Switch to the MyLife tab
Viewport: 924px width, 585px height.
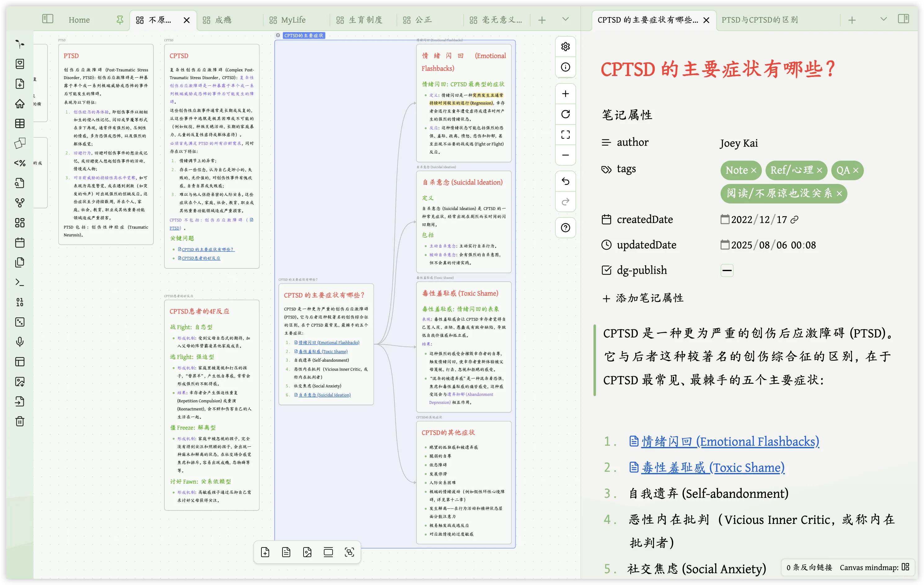(293, 20)
